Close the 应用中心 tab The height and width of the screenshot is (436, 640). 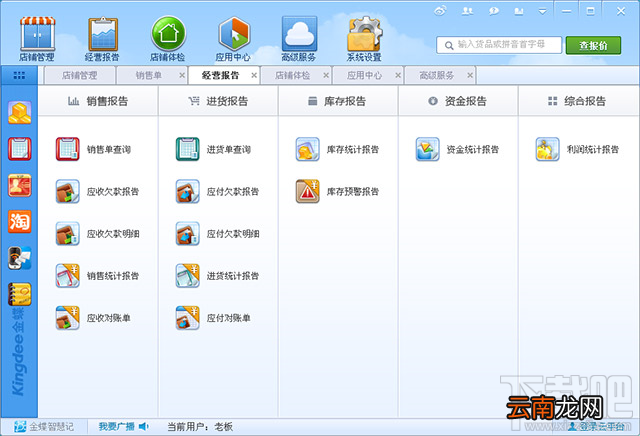point(398,76)
